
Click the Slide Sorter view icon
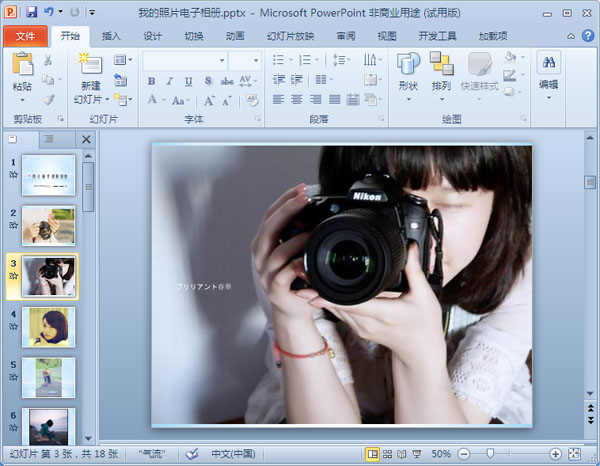[x=387, y=454]
